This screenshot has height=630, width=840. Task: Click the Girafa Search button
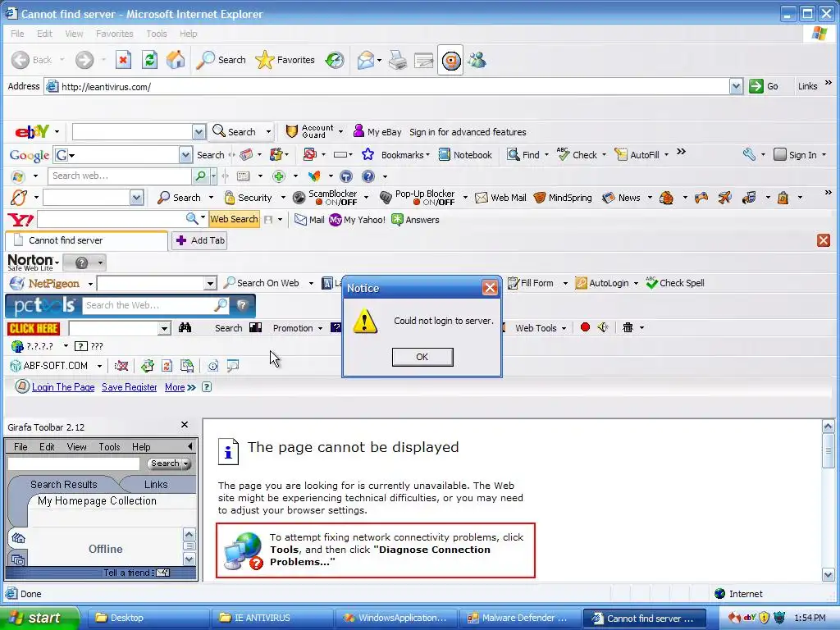point(169,463)
